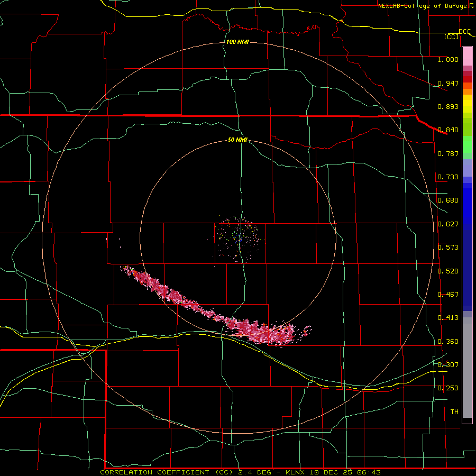This screenshot has height=476, width=476.
Task: Click the TH threshold label
Action: [454, 412]
